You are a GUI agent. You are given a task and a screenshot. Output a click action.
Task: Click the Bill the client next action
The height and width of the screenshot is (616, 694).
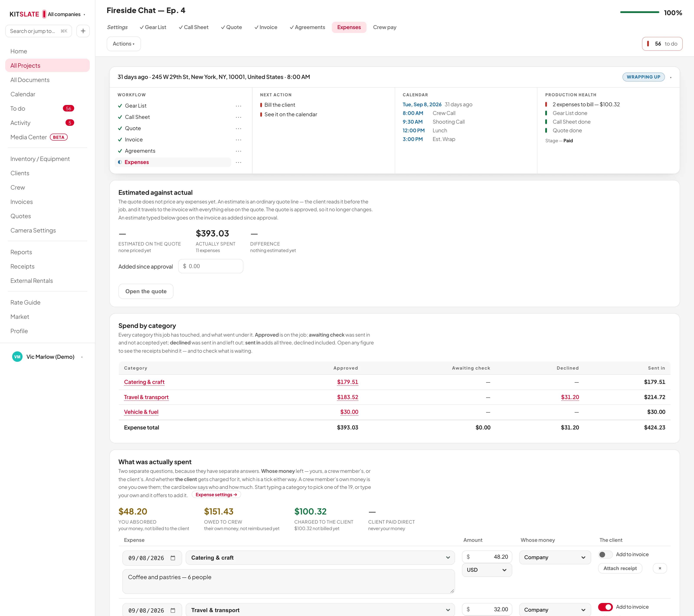tap(279, 105)
